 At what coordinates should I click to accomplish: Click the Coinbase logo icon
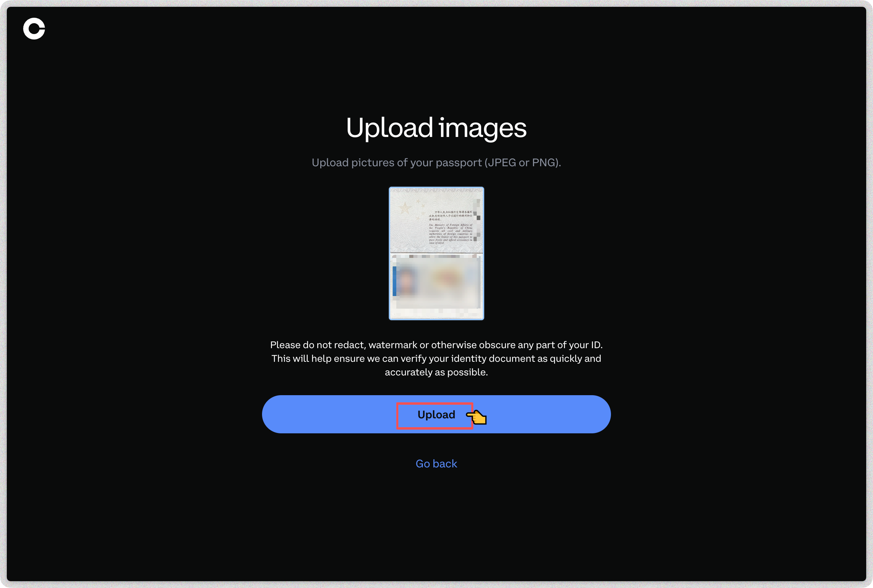(x=34, y=29)
